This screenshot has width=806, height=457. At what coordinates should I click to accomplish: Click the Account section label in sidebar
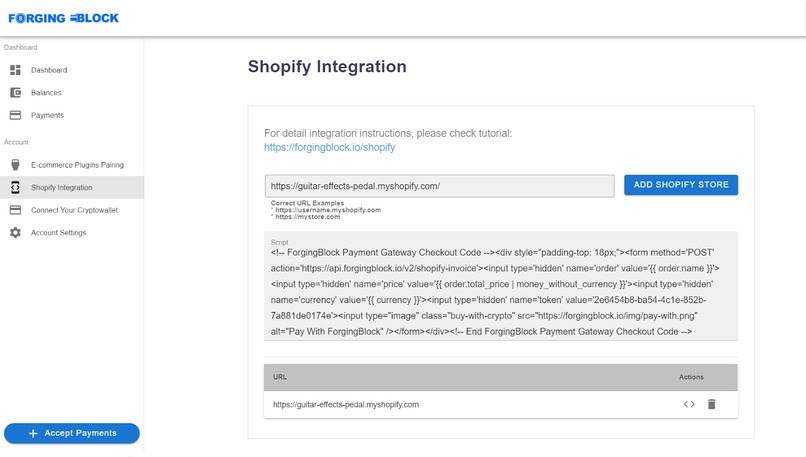pos(16,142)
